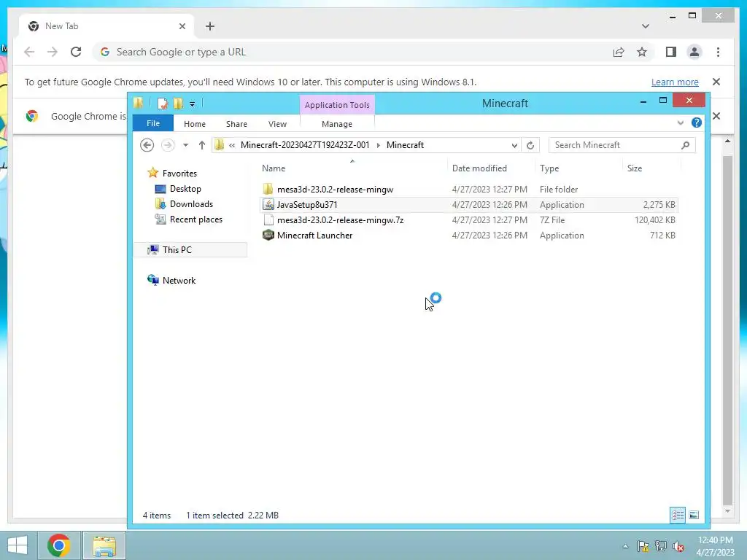The image size is (747, 560).
Task: Open the Properties quick access icon in Explorer
Action: tap(163, 104)
